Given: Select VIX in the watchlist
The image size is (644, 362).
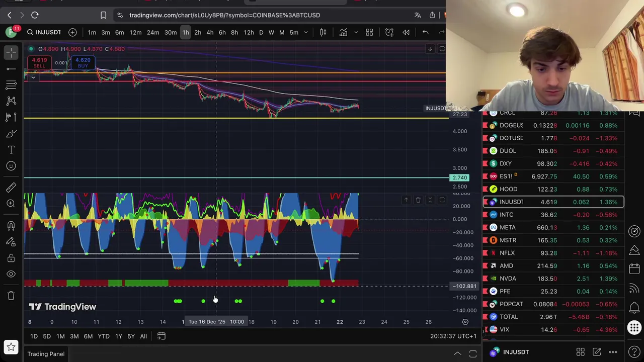Looking at the screenshot, I should [x=553, y=330].
